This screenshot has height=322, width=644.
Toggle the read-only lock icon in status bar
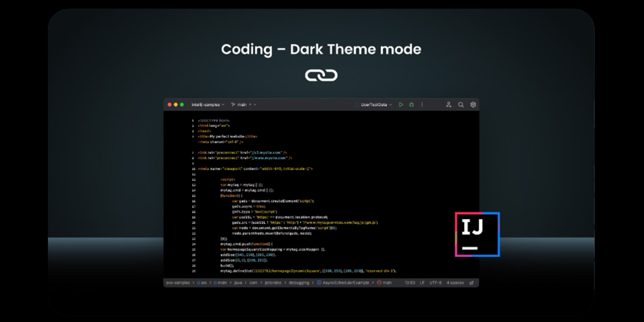tap(472, 282)
